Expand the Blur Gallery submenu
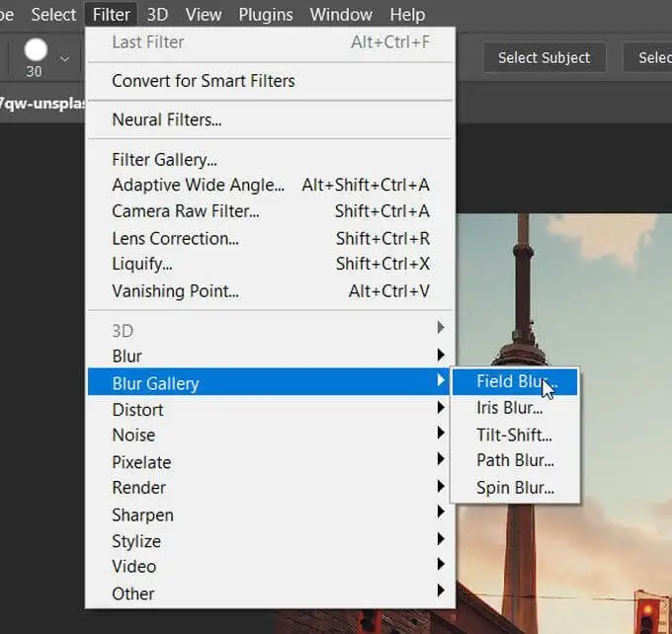The height and width of the screenshot is (634, 672). point(268,382)
